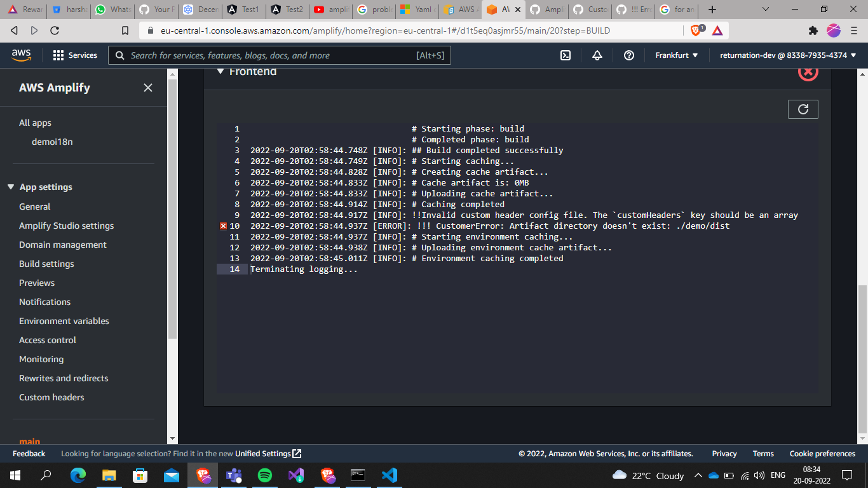Click the error indicator on log line 10

(222, 226)
